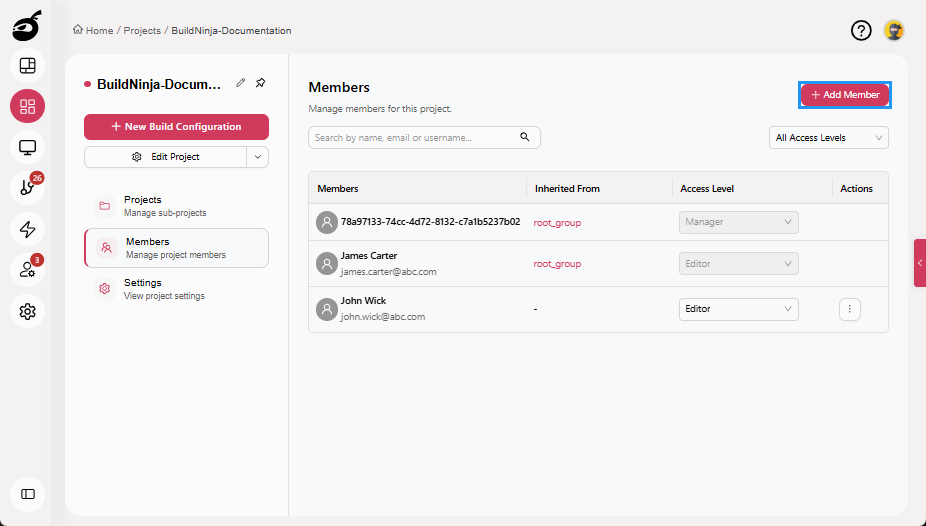Click the help question mark icon

pyautogui.click(x=861, y=30)
